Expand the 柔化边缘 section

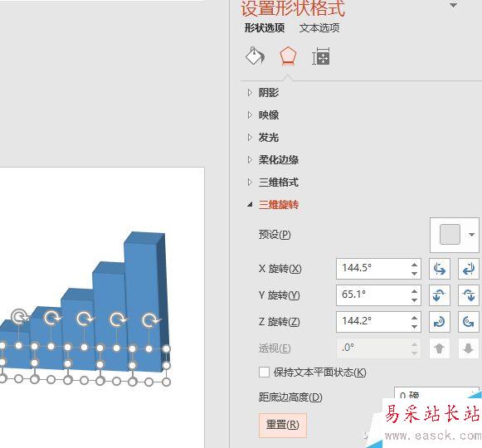pos(250,159)
